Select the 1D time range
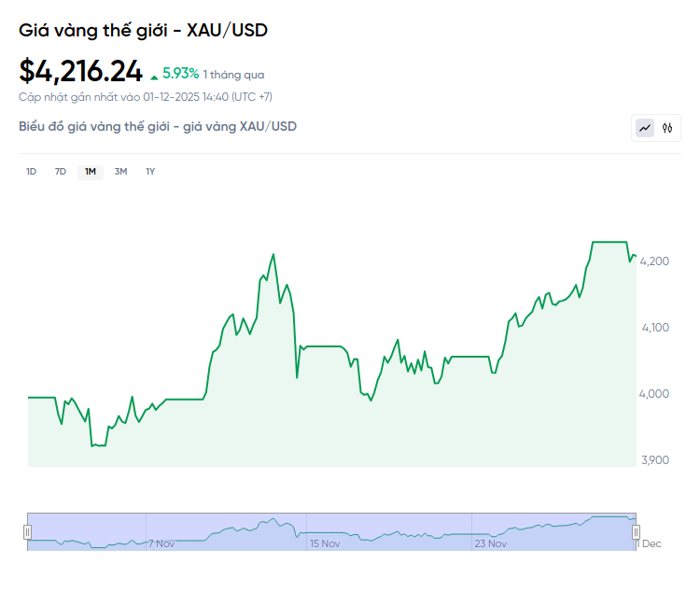700x592 pixels. pos(31,172)
